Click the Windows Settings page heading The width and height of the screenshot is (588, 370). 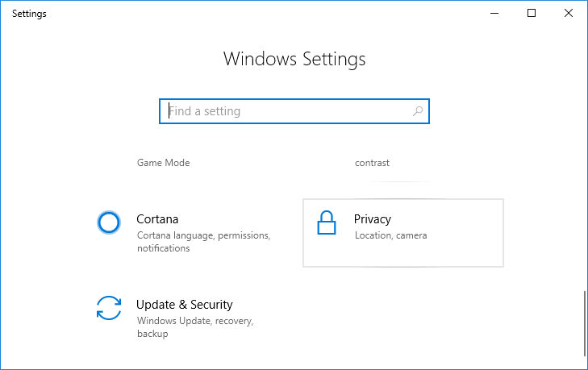[x=294, y=59]
